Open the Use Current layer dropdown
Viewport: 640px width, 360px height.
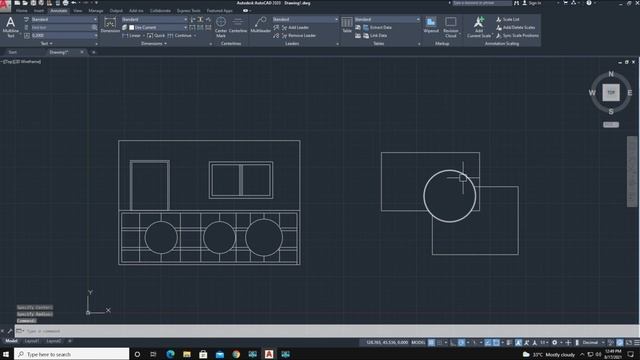point(158,27)
